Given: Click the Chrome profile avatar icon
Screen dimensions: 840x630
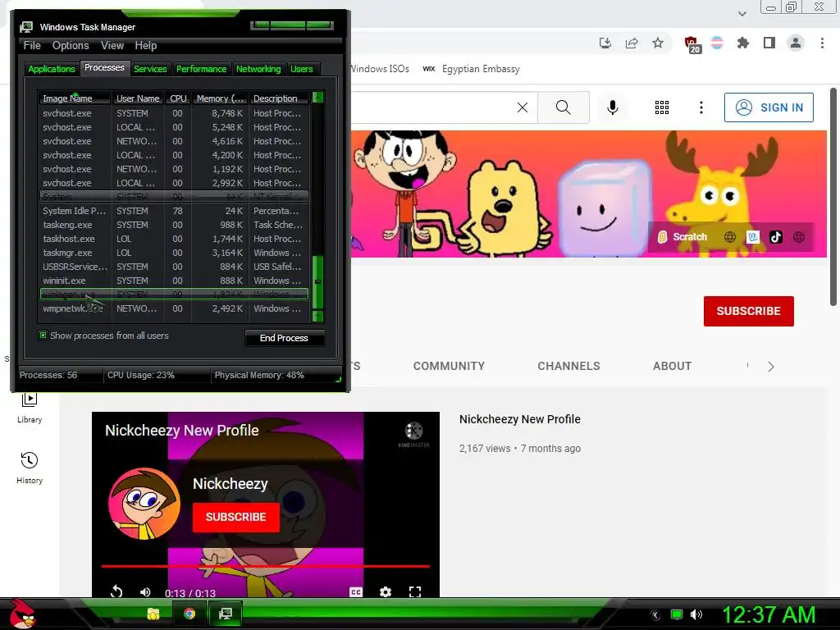Looking at the screenshot, I should tap(796, 43).
